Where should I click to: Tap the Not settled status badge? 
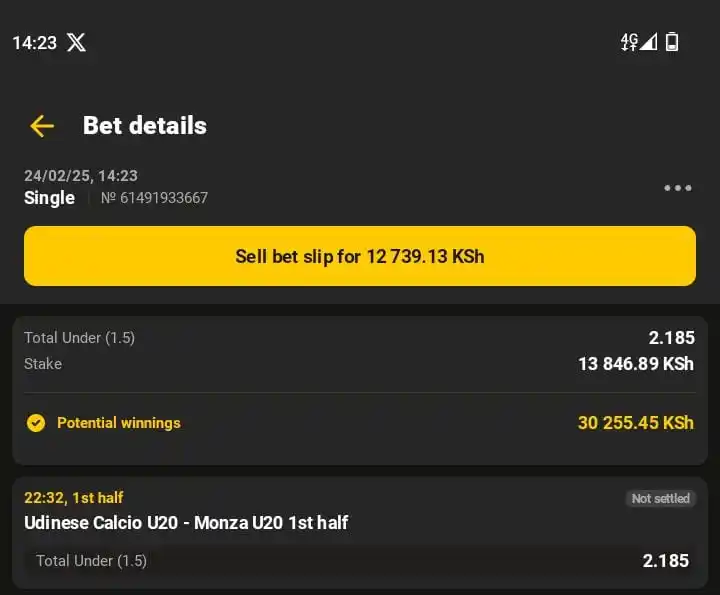pyautogui.click(x=660, y=498)
